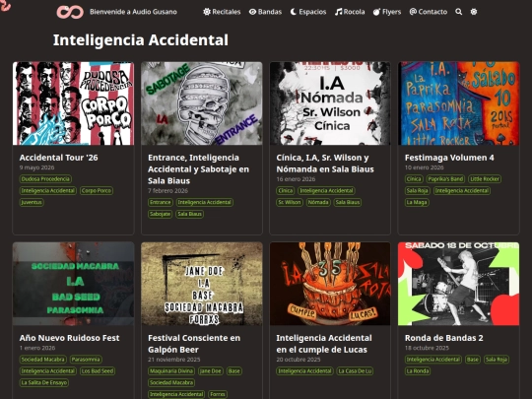Open Entrance, Inteligencia Accidental y Sabotaje event
Screen dimensions: 532x399
click(x=198, y=169)
